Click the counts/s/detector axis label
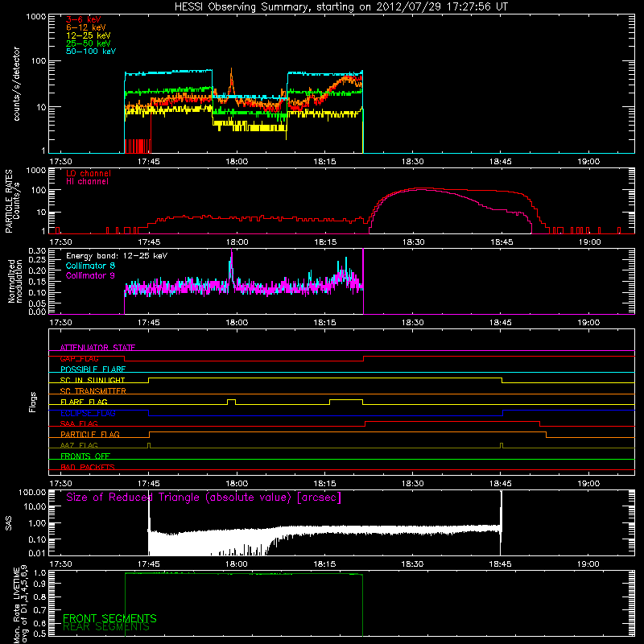 pos(16,84)
